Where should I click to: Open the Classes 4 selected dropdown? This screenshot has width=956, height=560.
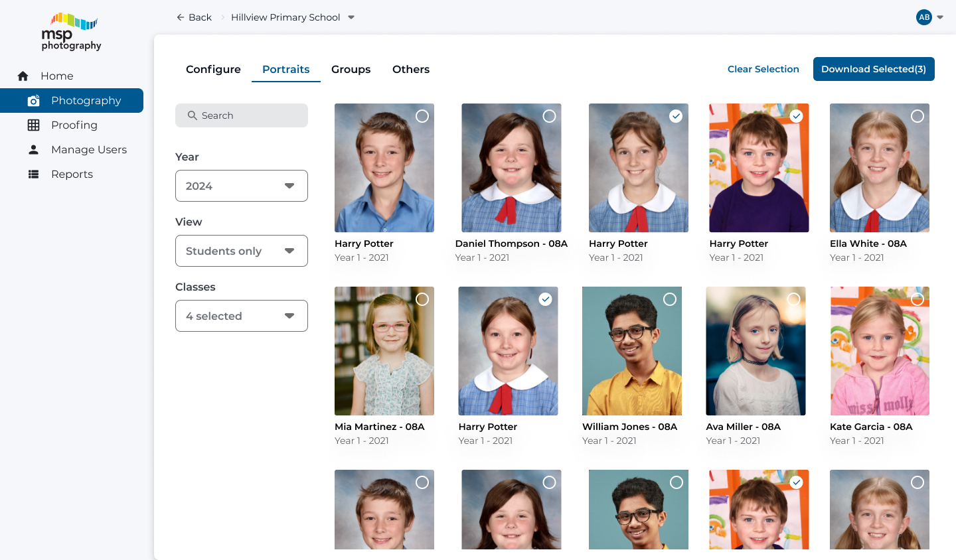pyautogui.click(x=242, y=316)
